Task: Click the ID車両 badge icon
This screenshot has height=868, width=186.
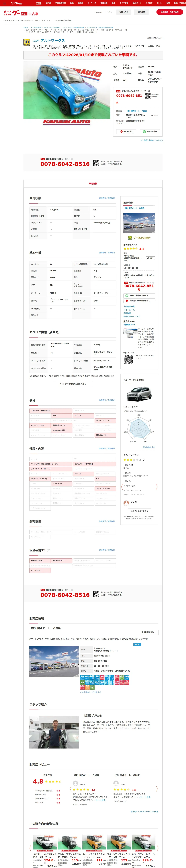Action: pos(26,42)
